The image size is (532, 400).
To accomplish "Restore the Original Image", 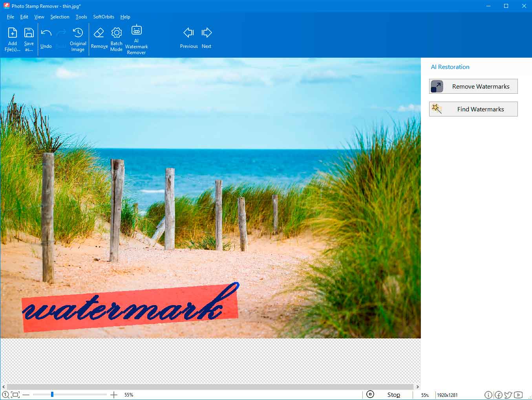I will point(78,38).
